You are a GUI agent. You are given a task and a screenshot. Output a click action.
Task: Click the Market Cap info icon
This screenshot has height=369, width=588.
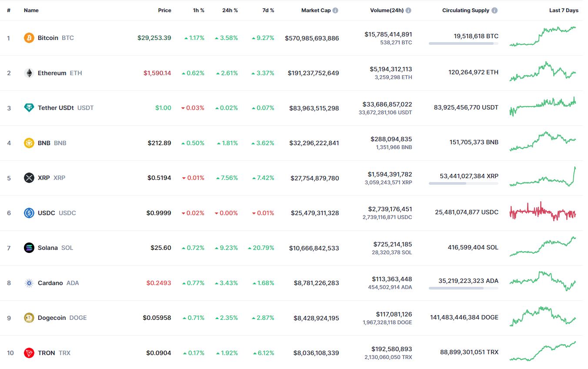pyautogui.click(x=335, y=10)
